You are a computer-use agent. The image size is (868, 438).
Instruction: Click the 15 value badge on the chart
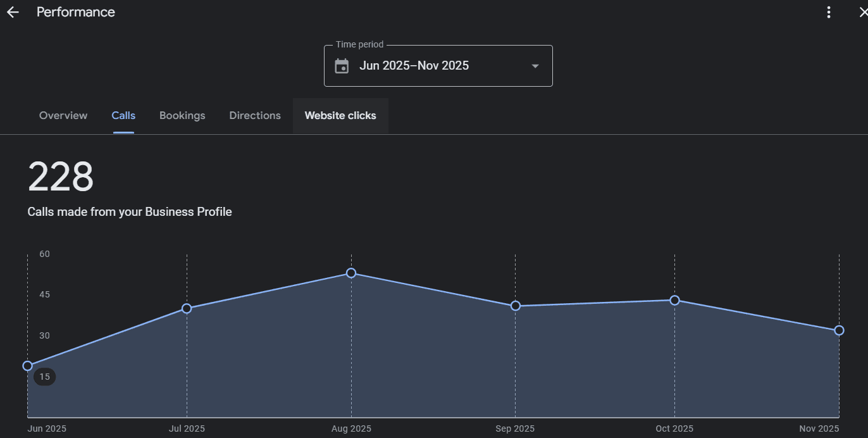click(44, 377)
